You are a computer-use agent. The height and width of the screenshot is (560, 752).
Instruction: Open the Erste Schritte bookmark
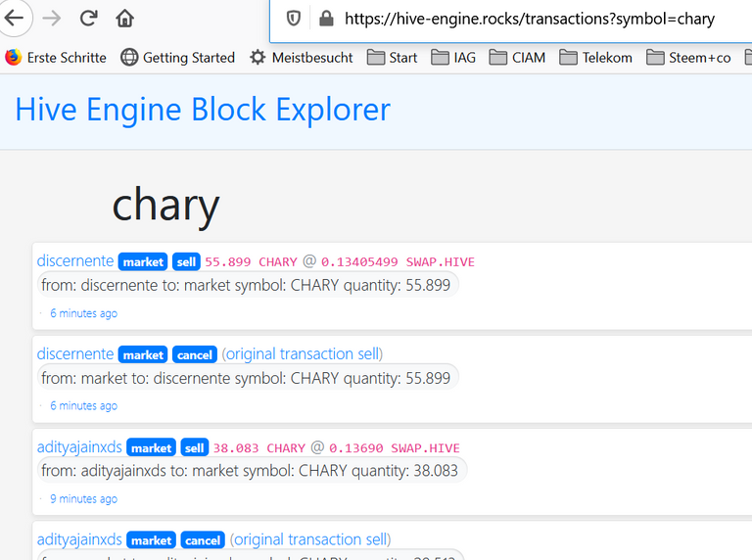(x=56, y=58)
